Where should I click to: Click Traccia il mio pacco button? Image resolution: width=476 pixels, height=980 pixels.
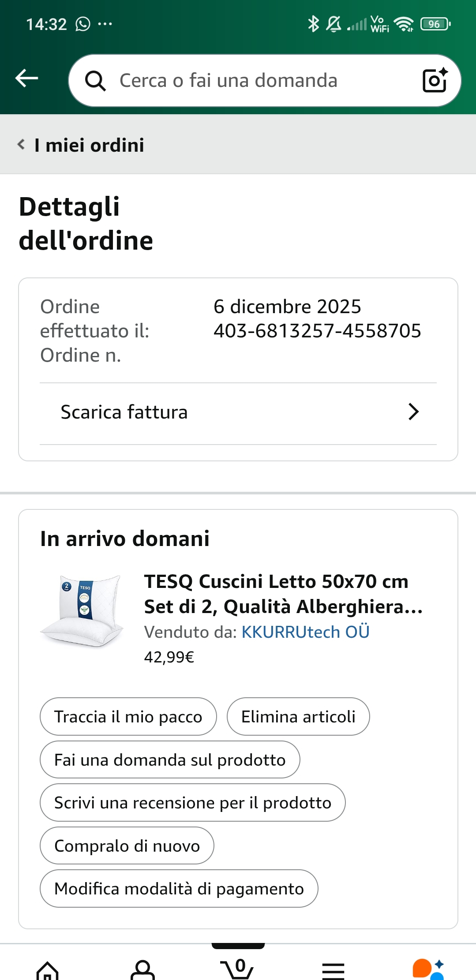[x=128, y=717]
